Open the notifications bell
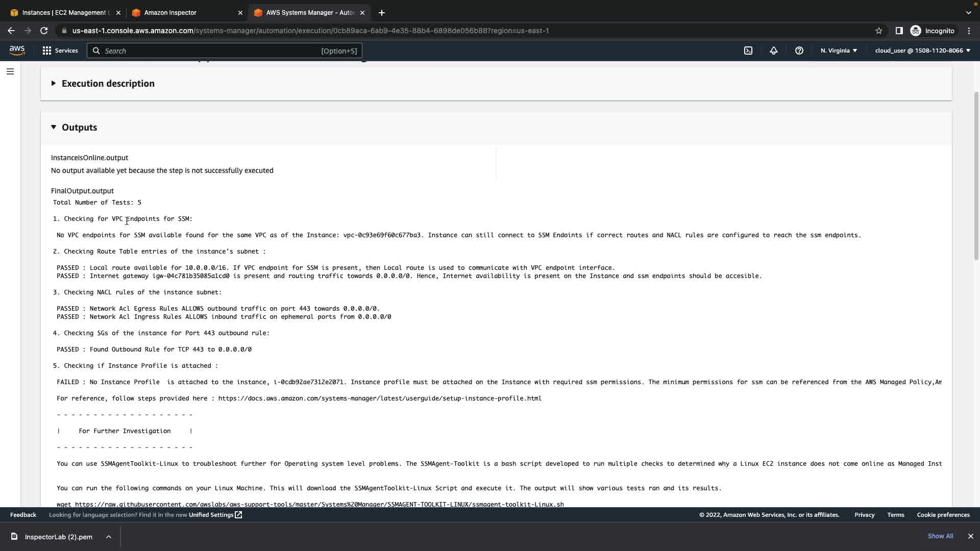 (774, 51)
